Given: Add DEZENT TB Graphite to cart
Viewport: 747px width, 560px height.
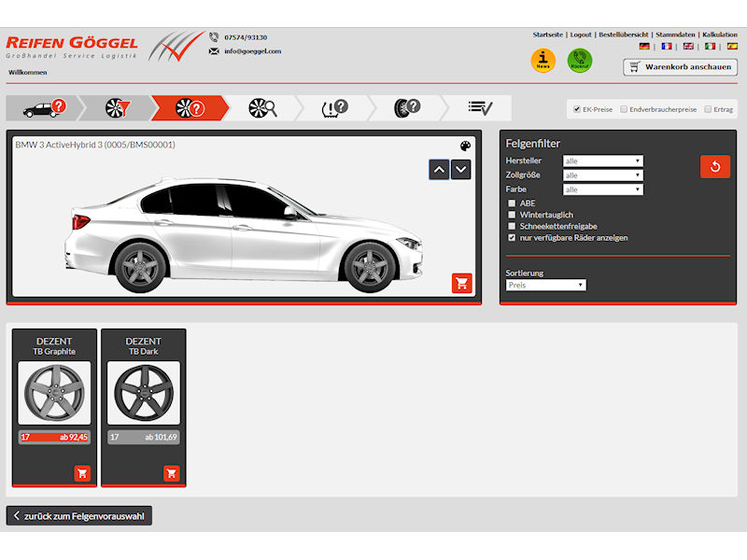Looking at the screenshot, I should [82, 473].
